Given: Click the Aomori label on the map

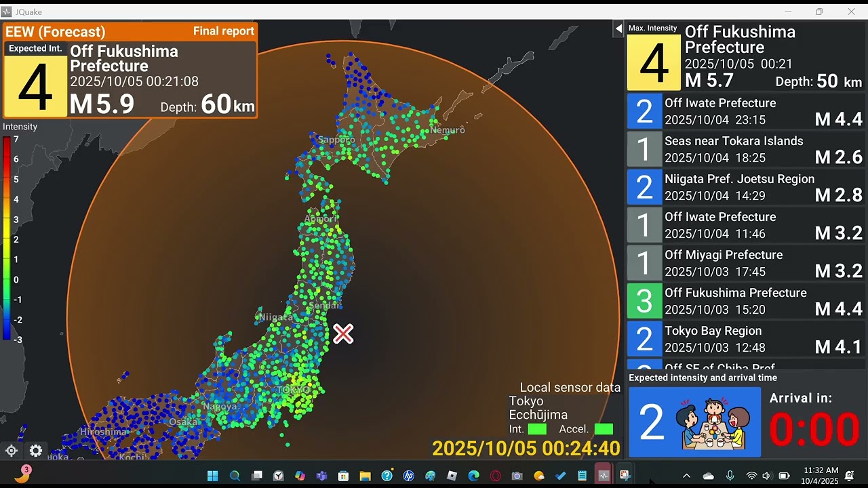Looking at the screenshot, I should pyautogui.click(x=321, y=219).
